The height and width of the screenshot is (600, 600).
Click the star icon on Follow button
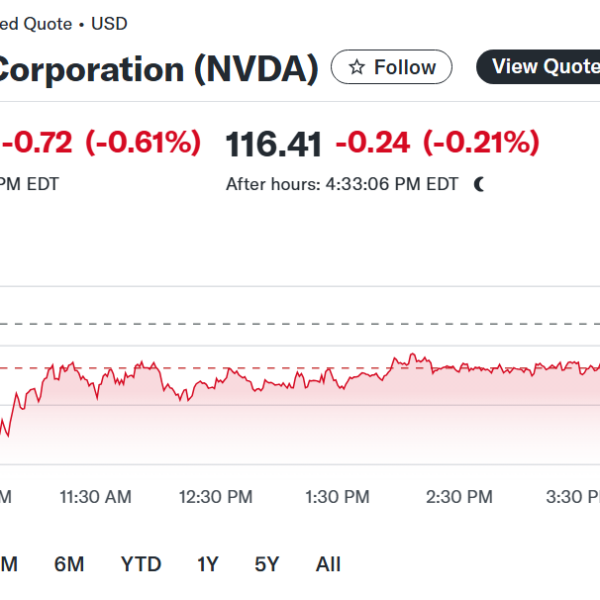356,68
